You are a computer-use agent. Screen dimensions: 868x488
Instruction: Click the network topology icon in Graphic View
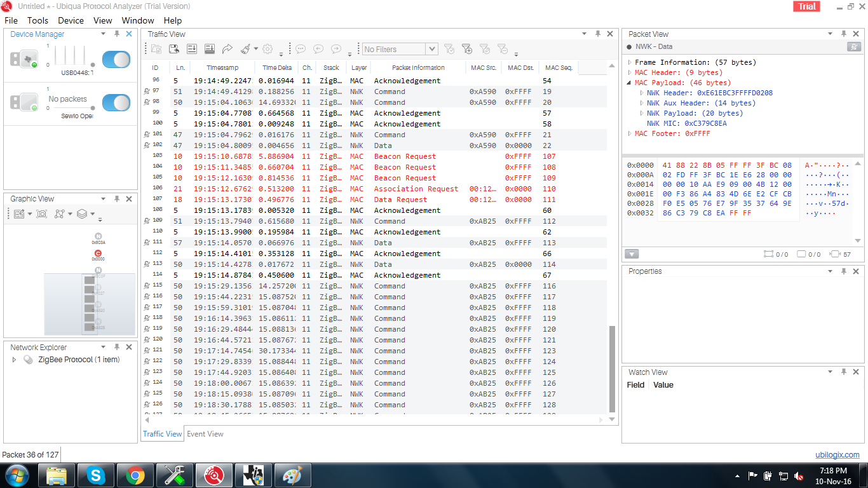[x=59, y=214]
